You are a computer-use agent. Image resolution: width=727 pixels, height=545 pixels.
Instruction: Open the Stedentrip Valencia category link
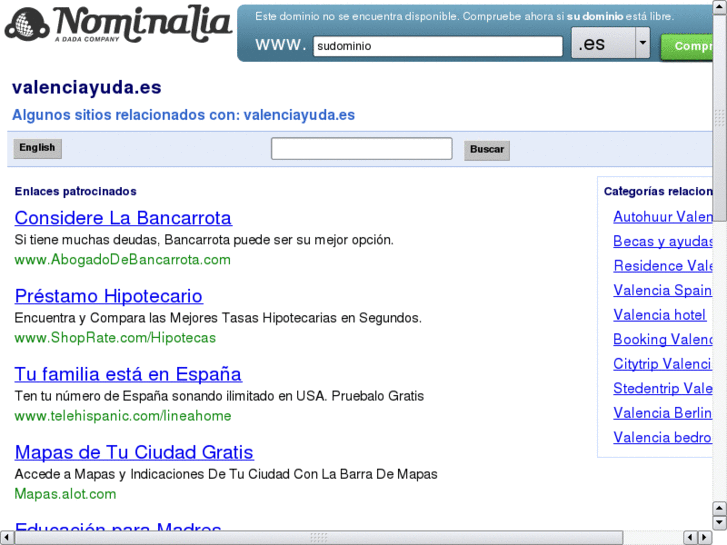pyautogui.click(x=663, y=388)
